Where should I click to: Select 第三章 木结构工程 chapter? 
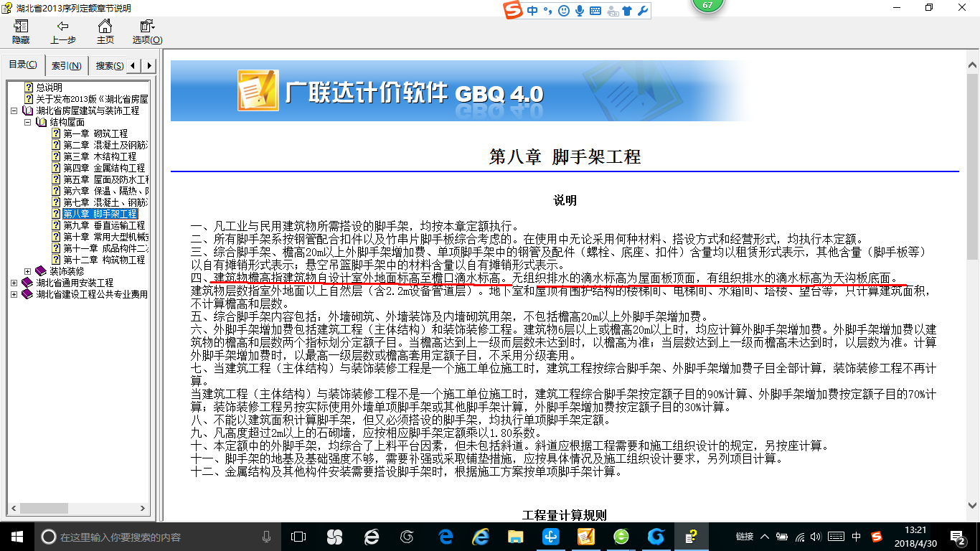[x=100, y=156]
